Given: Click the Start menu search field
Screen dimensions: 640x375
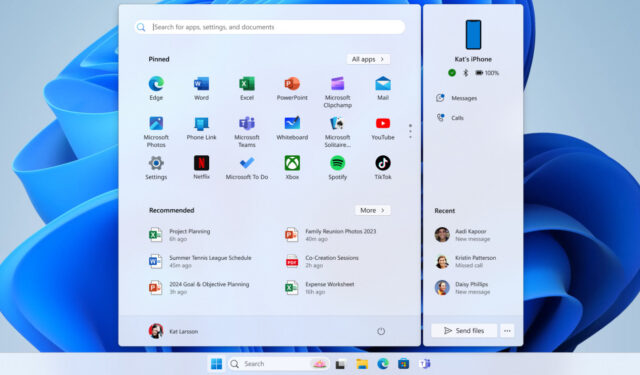Looking at the screenshot, I should [x=270, y=27].
